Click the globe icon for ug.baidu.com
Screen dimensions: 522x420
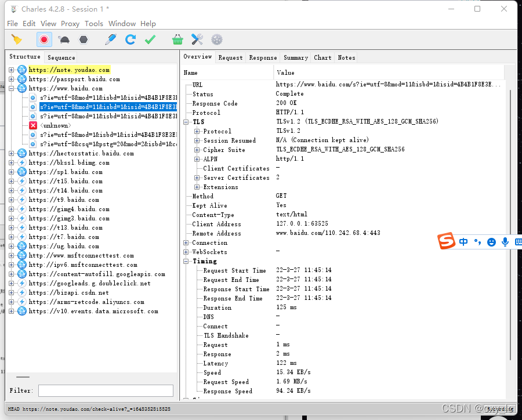pos(22,247)
